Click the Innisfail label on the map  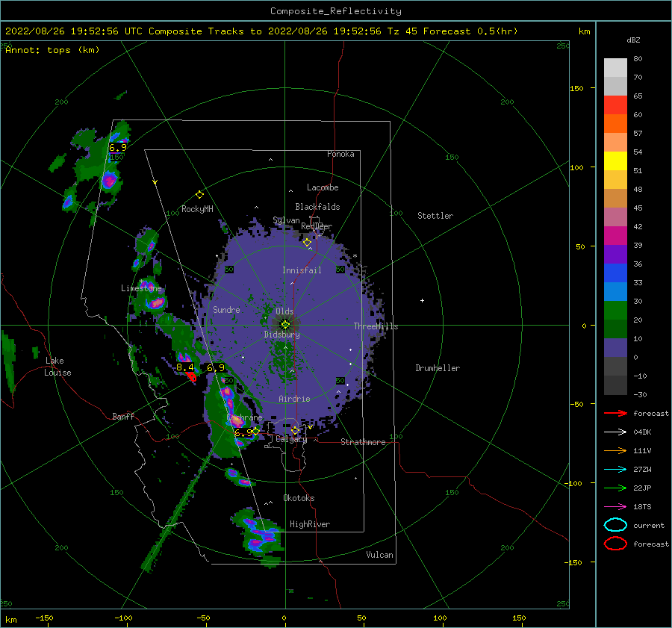point(302,270)
